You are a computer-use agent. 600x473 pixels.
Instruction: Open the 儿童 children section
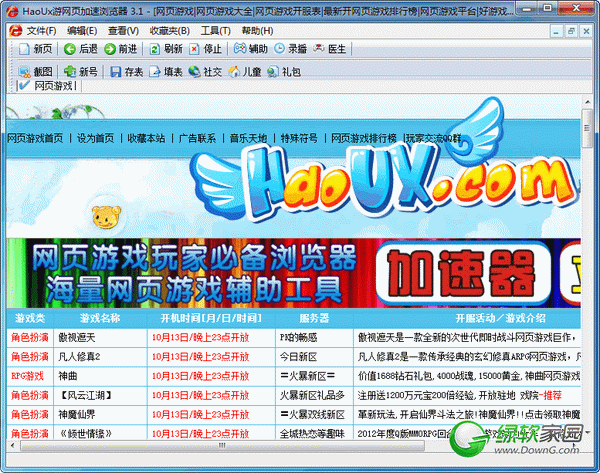click(245, 72)
